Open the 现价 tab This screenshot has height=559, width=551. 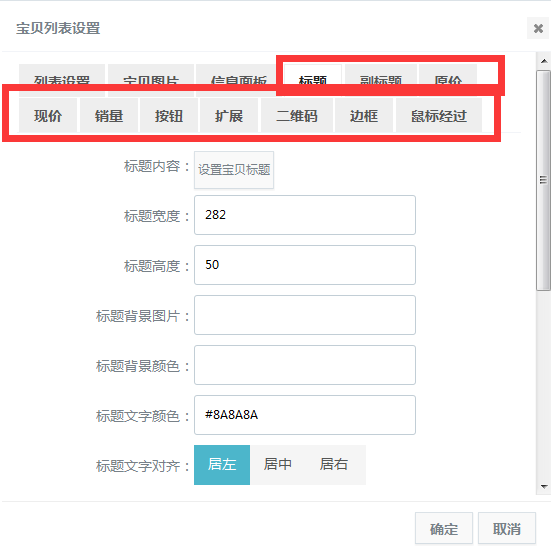tap(48, 116)
